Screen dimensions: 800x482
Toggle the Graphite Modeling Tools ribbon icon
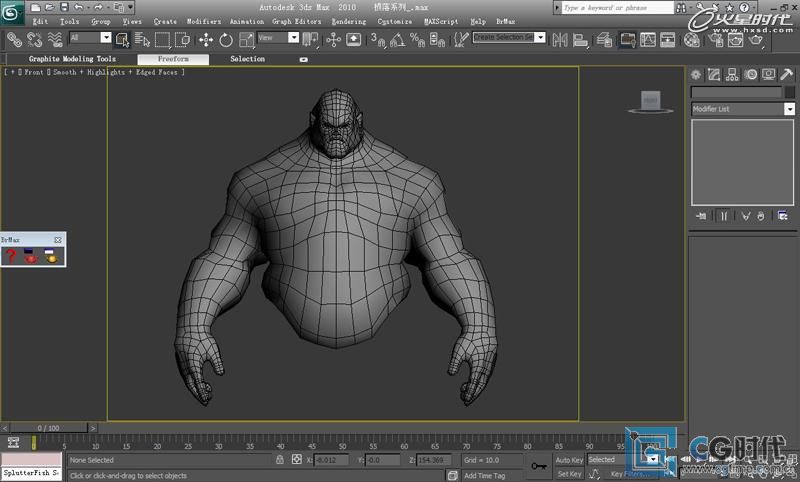628,39
